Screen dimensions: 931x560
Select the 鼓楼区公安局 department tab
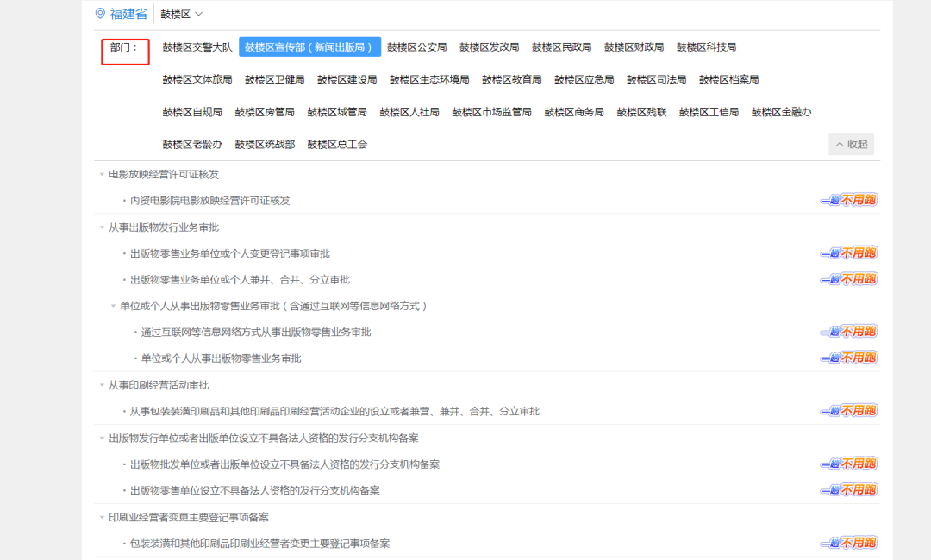pos(417,47)
